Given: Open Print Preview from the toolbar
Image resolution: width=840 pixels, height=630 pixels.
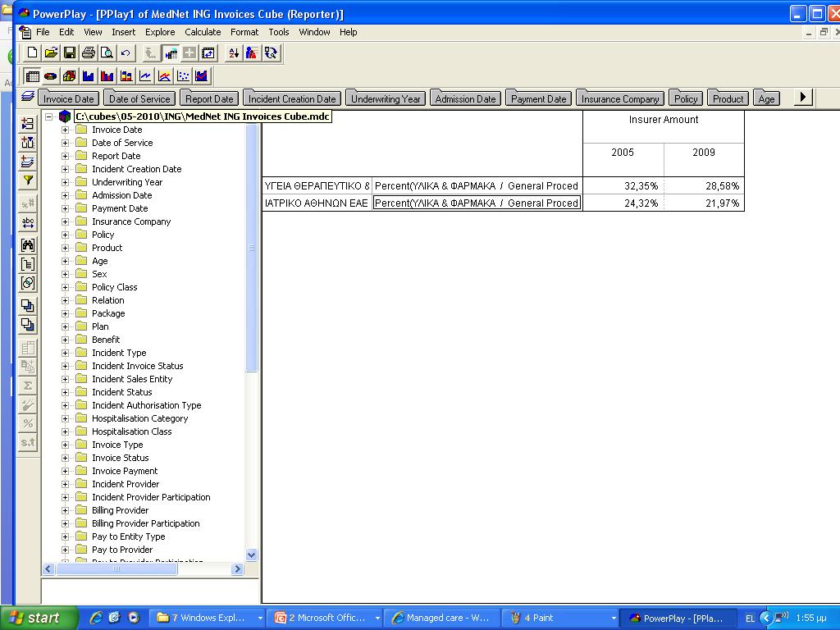Looking at the screenshot, I should (107, 52).
